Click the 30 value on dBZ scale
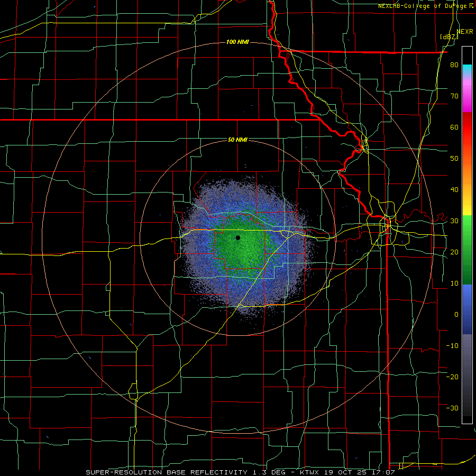The width and height of the screenshot is (476, 476). 454,221
